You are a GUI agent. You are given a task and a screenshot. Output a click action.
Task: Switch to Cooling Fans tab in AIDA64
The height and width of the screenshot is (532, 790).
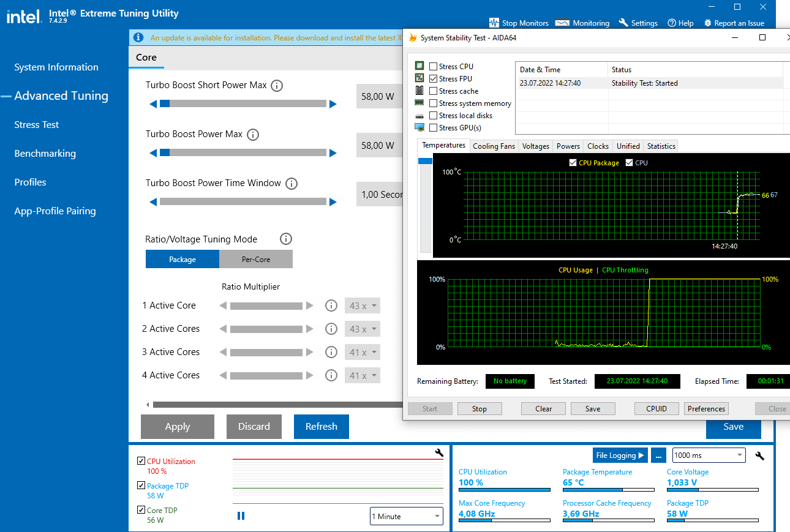click(494, 146)
